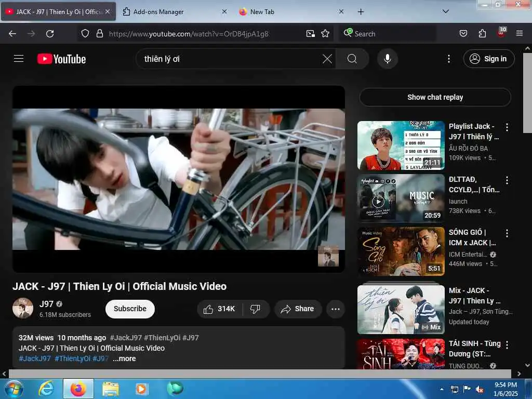Image resolution: width=532 pixels, height=399 pixels.
Task: Run search with the magnifier button
Action: click(x=352, y=59)
